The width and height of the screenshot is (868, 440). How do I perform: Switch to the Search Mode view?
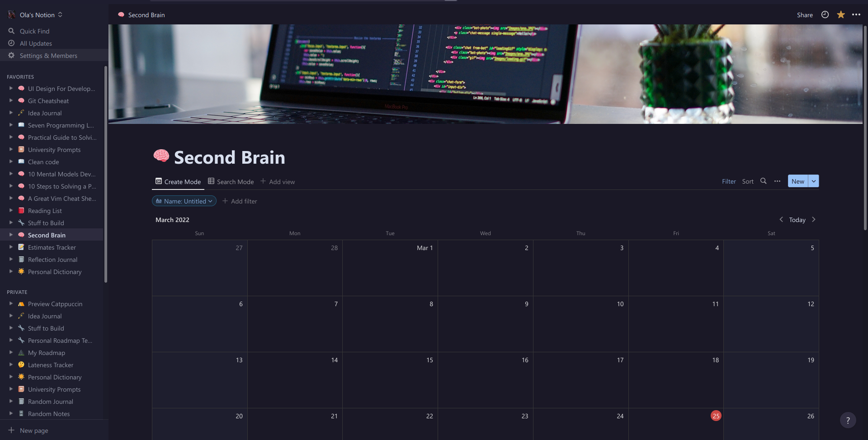[231, 181]
